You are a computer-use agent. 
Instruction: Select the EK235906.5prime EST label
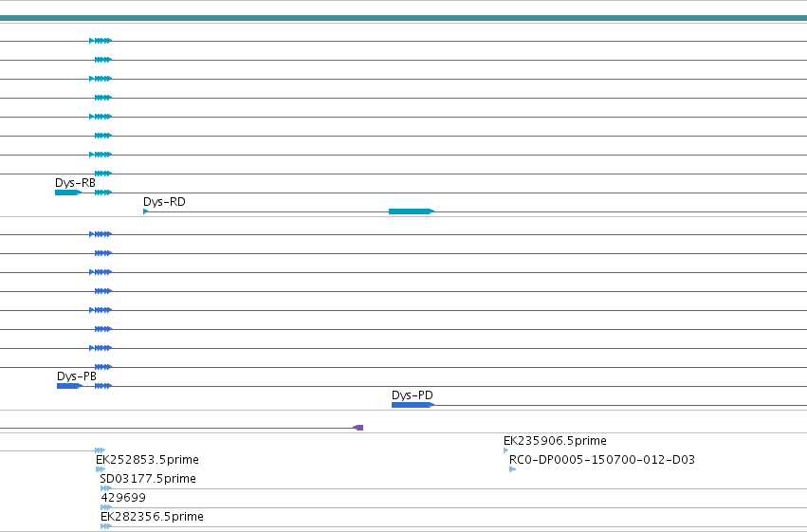(555, 441)
